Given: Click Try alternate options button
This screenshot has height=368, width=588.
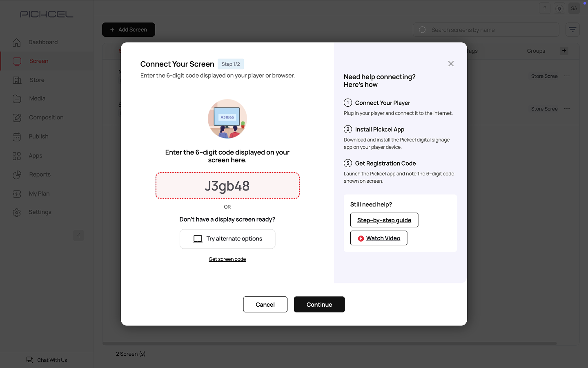Looking at the screenshot, I should (x=227, y=239).
